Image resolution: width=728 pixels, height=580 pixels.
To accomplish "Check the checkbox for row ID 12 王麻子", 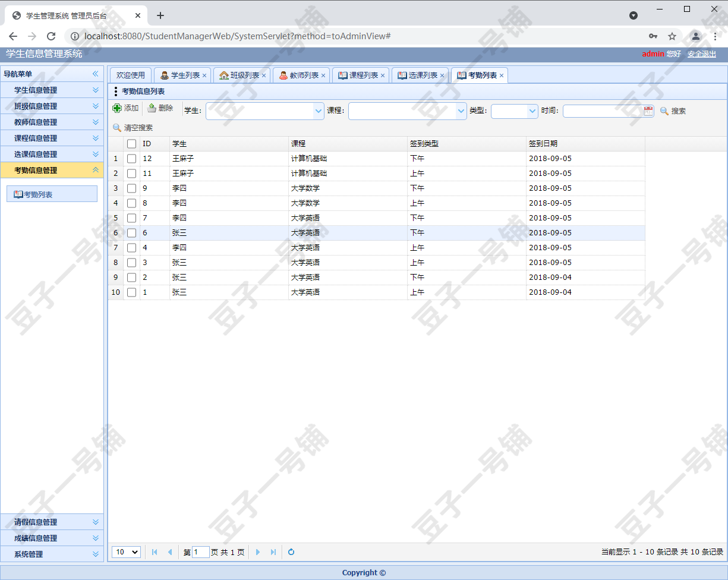I will (131, 158).
